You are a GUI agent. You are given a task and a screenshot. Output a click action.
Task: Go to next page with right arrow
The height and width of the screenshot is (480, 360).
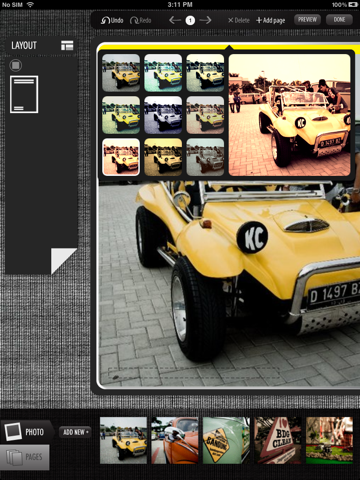pyautogui.click(x=205, y=20)
